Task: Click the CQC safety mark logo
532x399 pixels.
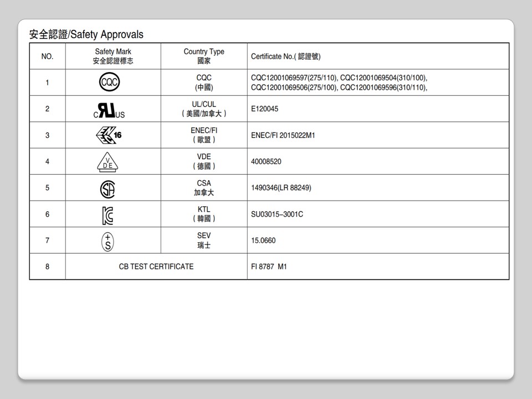Action: tap(109, 83)
